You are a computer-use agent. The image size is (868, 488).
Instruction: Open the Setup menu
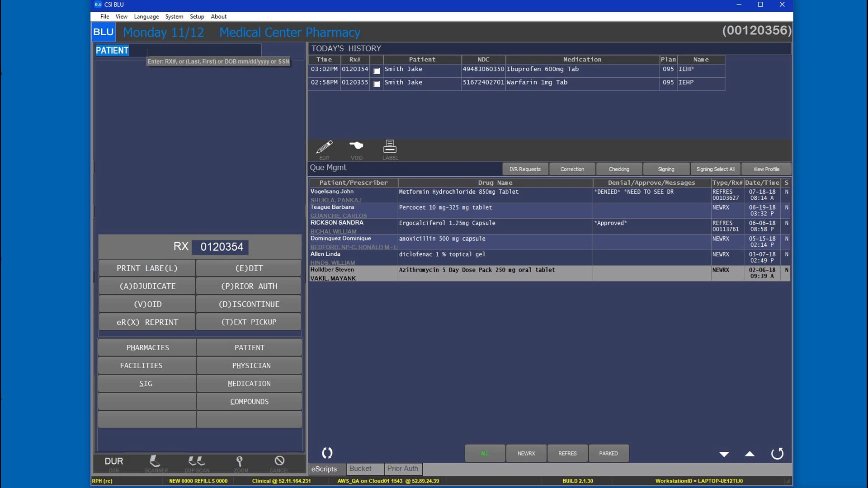pyautogui.click(x=197, y=17)
